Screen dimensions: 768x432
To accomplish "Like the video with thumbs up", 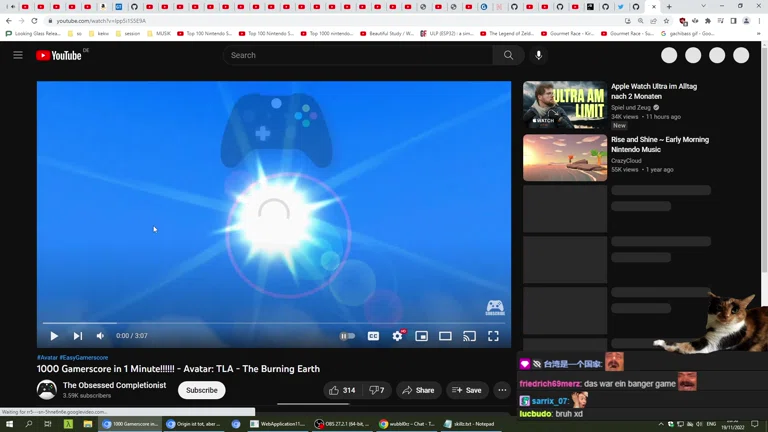I will tap(341, 390).
